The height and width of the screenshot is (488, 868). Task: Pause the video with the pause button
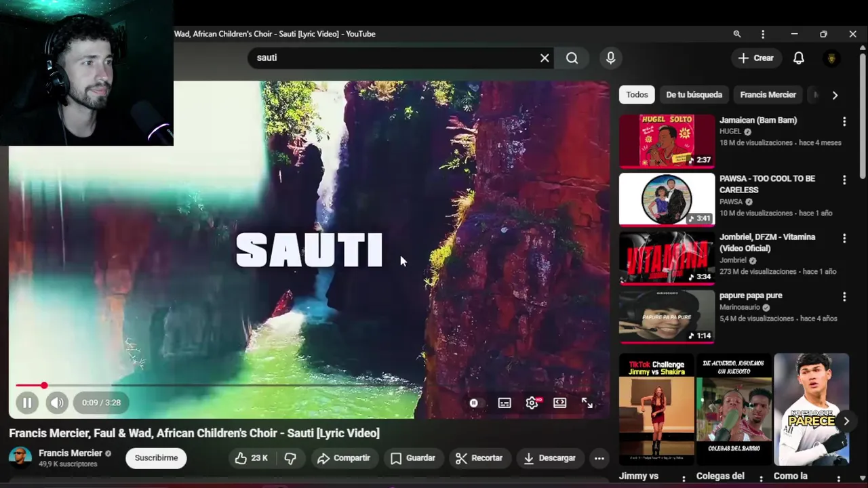[27, 403]
